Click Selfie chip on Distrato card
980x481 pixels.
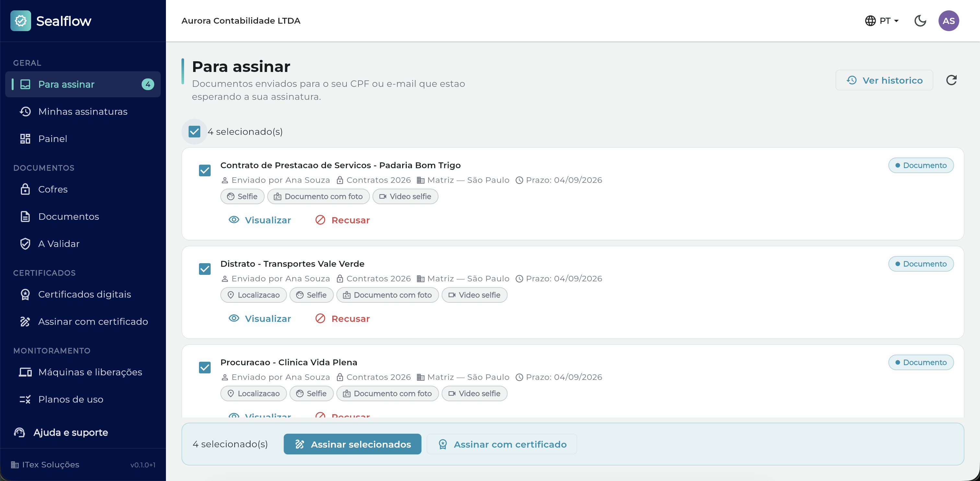(x=311, y=295)
